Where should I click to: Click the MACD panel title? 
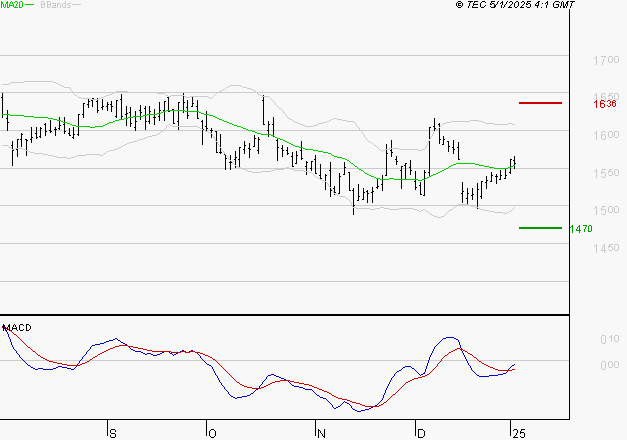17,328
